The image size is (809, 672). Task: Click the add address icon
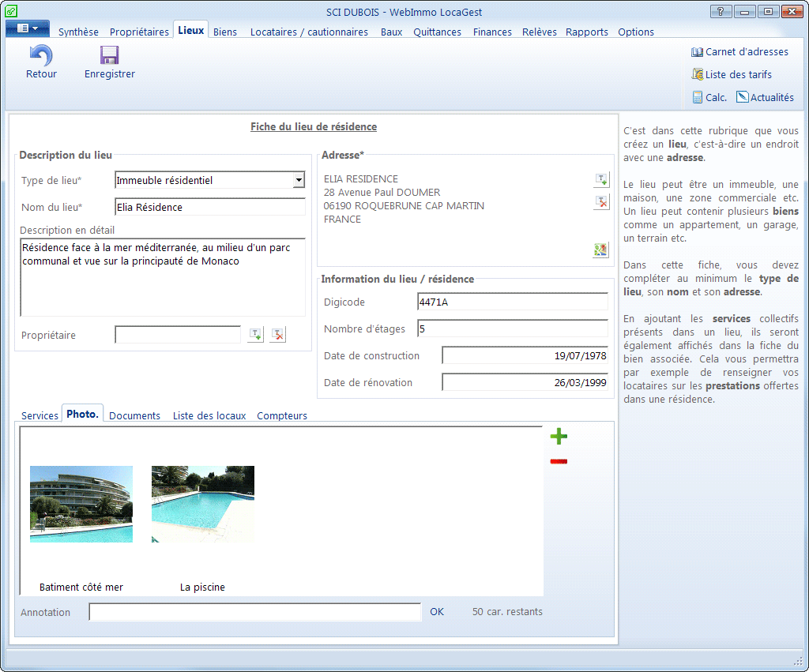pos(601,180)
